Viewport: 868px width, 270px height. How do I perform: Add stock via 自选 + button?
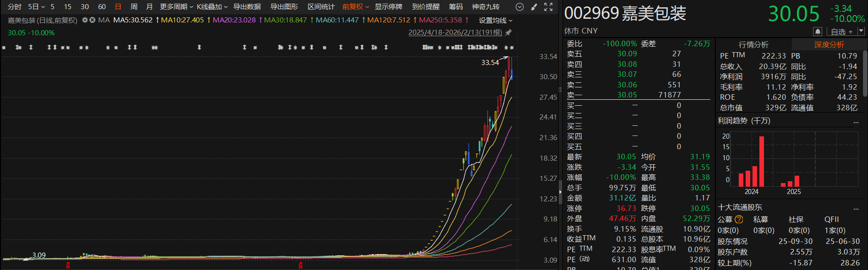pos(841,31)
